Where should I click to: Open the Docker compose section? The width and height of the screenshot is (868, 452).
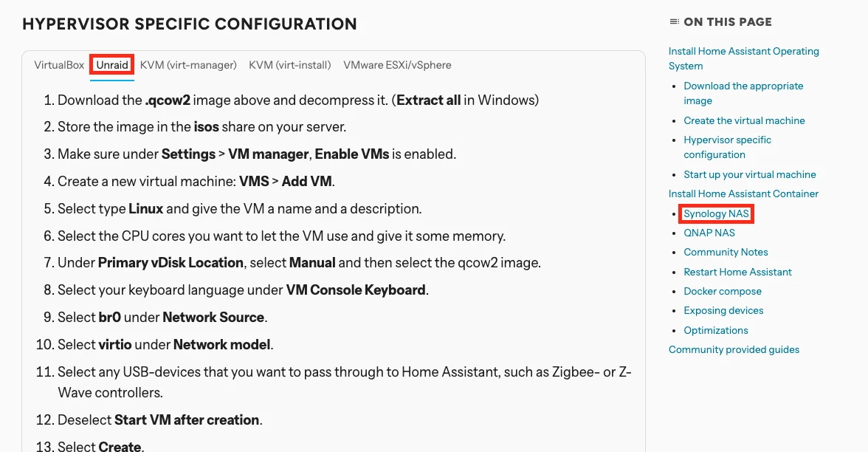tap(723, 291)
